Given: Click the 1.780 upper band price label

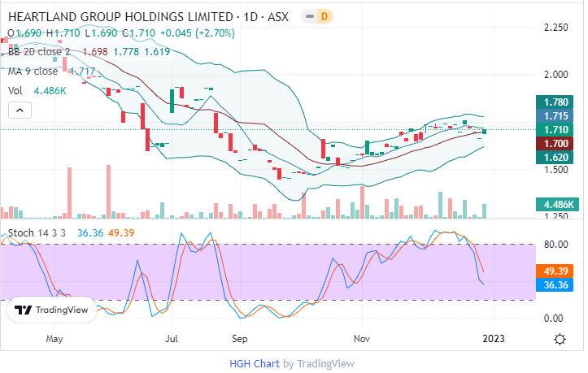Looking at the screenshot, I should (x=556, y=102).
